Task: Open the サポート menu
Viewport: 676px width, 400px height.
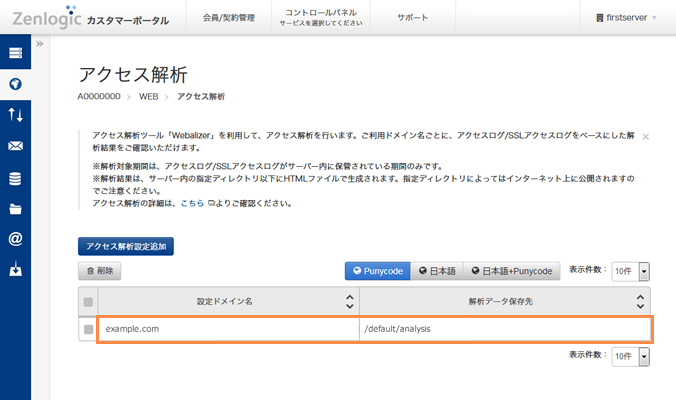Action: click(412, 18)
